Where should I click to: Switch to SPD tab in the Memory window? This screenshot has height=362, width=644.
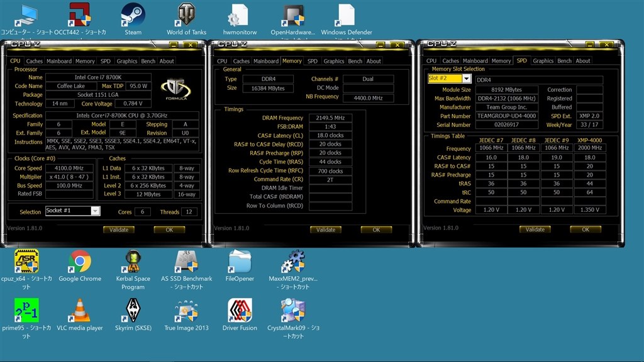click(312, 61)
